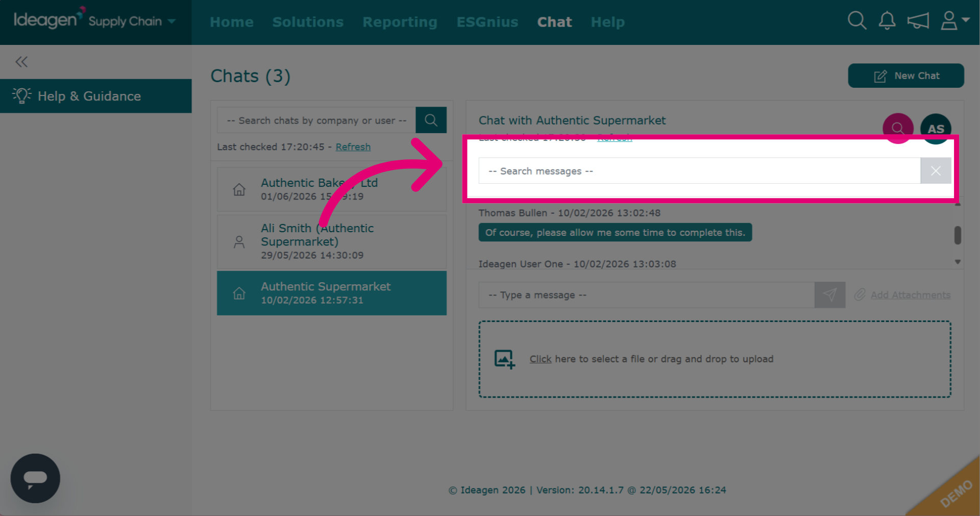
Task: Open the support chat widget bubble
Action: 35,478
